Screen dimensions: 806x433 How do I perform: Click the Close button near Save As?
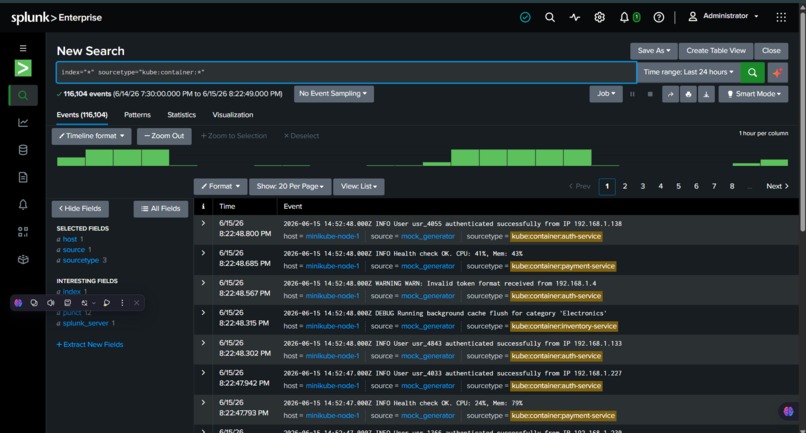tap(771, 51)
